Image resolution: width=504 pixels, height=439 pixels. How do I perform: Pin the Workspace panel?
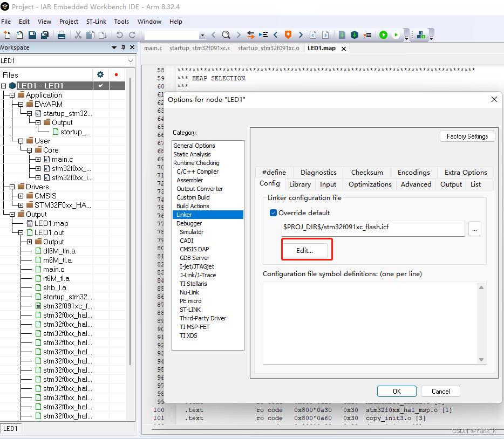[x=123, y=47]
